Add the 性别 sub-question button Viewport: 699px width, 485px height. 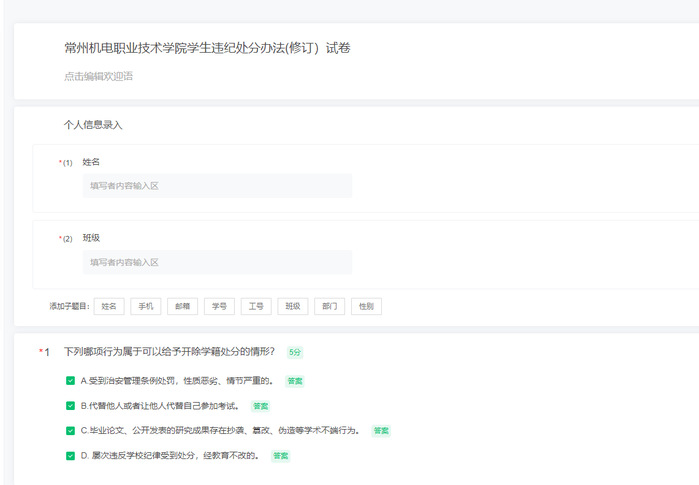click(x=366, y=307)
